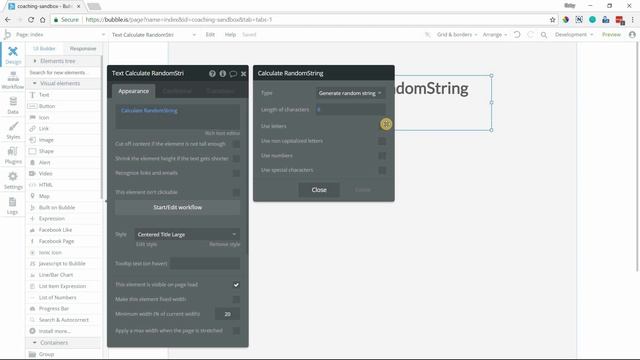Toggle the Use letters checkbox
Screen dimensions: 640x360
click(386, 124)
